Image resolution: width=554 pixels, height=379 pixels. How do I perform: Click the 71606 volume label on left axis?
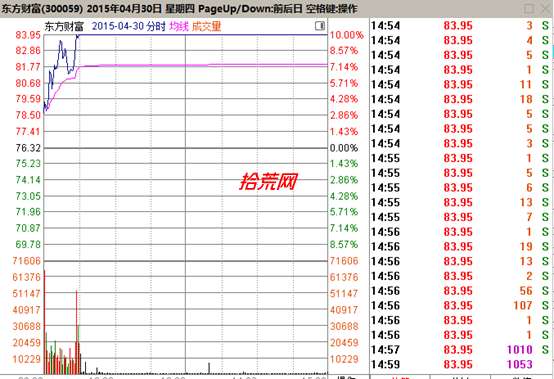click(26, 261)
